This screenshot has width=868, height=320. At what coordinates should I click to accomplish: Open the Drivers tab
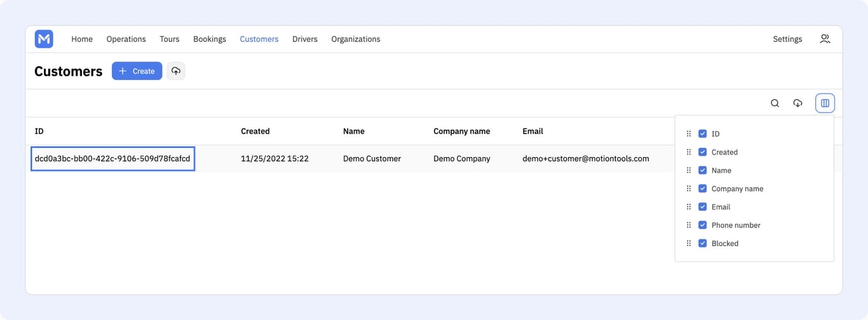(x=305, y=39)
